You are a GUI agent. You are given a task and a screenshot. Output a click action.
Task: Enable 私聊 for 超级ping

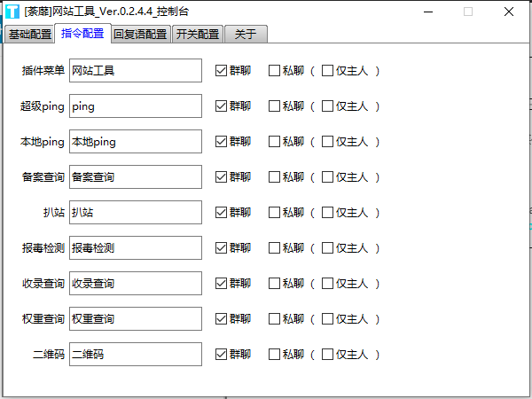click(x=275, y=106)
